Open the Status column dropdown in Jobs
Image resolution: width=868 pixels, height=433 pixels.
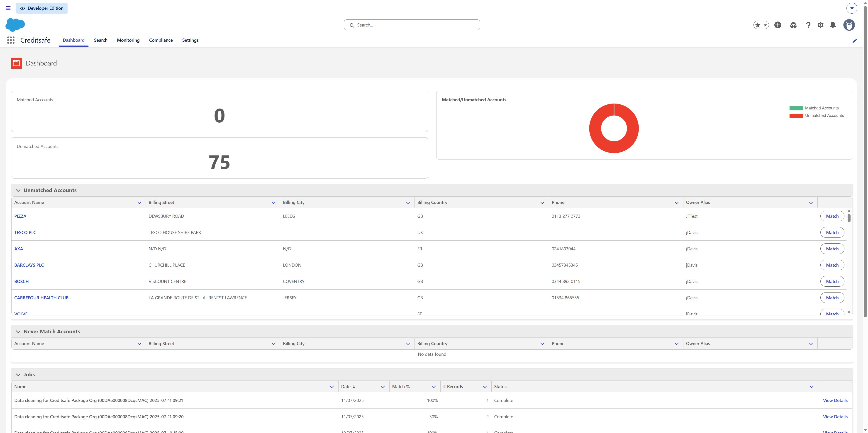[811, 387]
